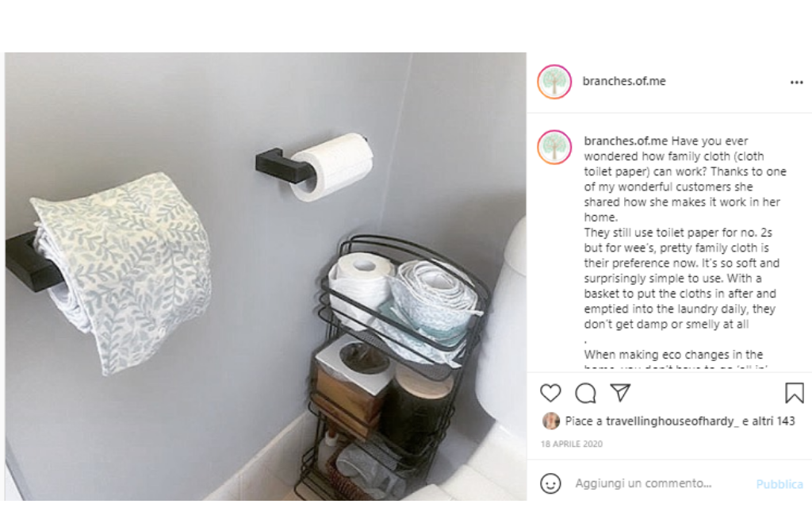Save post with the bookmark icon
This screenshot has height=523, width=812.
point(795,393)
